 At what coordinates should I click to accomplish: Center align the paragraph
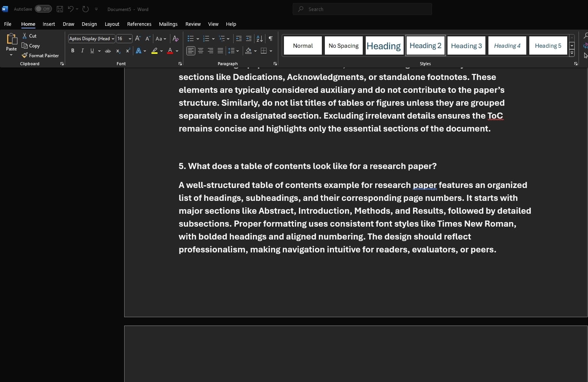pyautogui.click(x=201, y=51)
